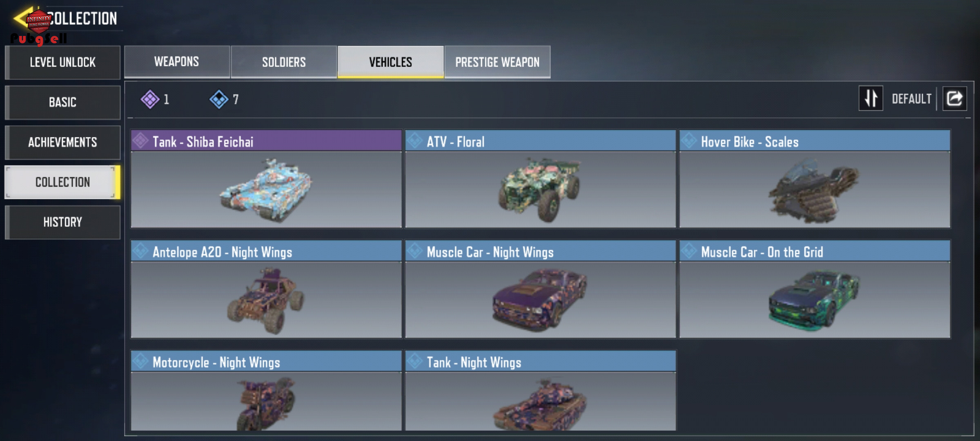Select Antelope A20 - Night Wings vehicle card
The height and width of the screenshot is (441, 980).
266,289
